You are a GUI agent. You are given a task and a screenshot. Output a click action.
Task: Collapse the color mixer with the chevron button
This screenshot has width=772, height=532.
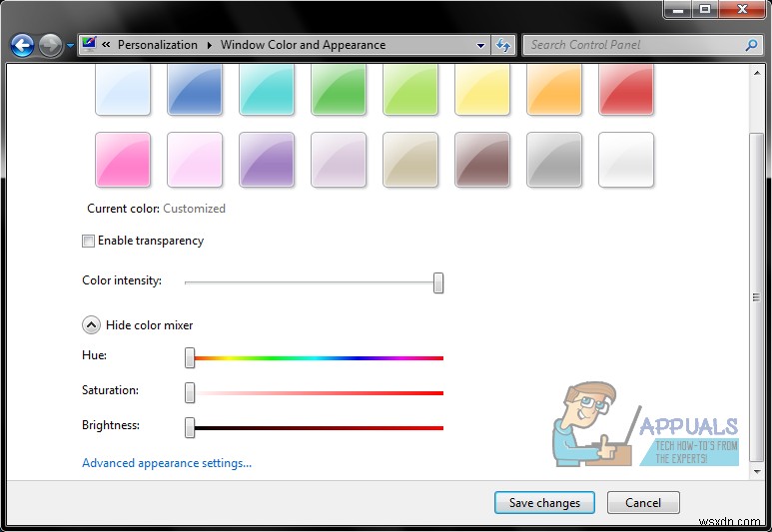(91, 325)
